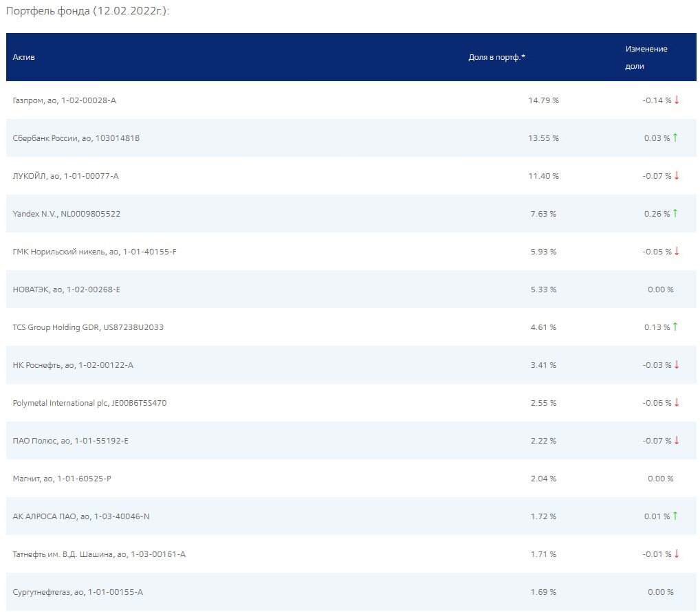Click the 0.00 % change in Магнит row

[661, 479]
